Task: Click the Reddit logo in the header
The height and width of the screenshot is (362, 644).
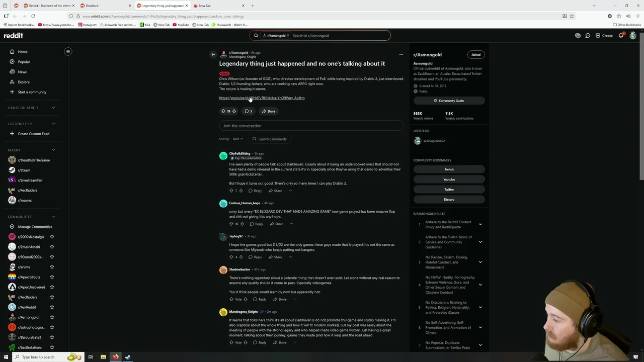Action: pos(14,36)
